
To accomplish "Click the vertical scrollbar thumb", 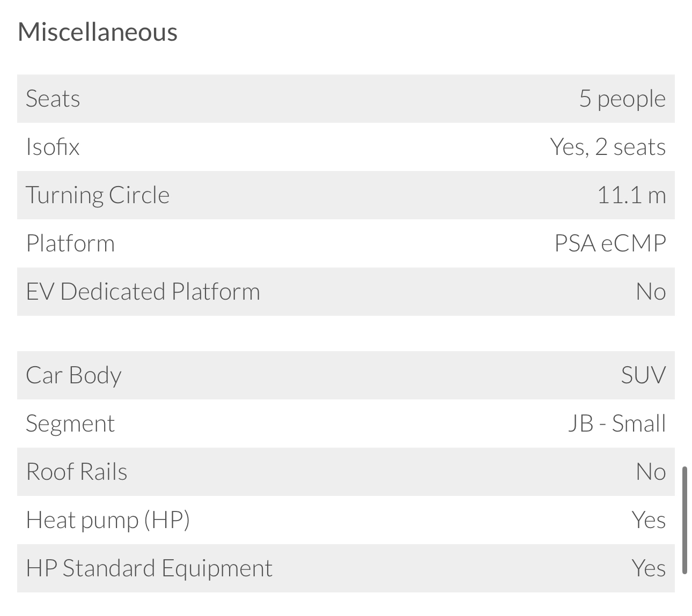I will click(684, 520).
